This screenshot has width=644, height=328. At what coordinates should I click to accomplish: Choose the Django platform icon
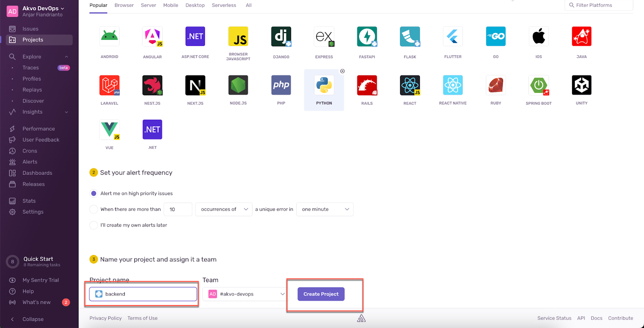pos(281,37)
